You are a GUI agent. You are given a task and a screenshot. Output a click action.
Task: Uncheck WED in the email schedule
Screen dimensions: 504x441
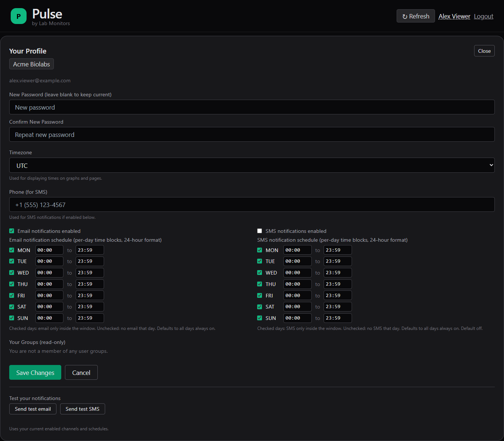click(x=12, y=273)
